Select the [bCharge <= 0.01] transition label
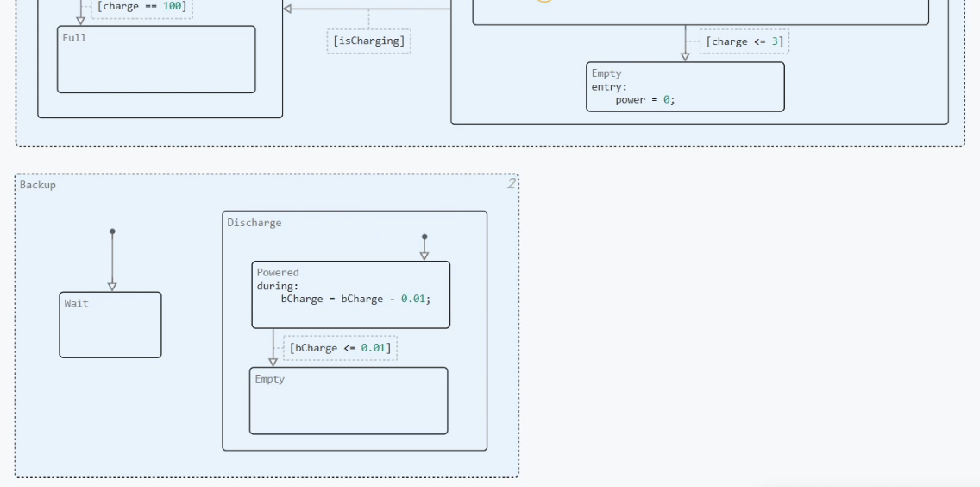Screen dimensions: 980x487 pyautogui.click(x=340, y=348)
